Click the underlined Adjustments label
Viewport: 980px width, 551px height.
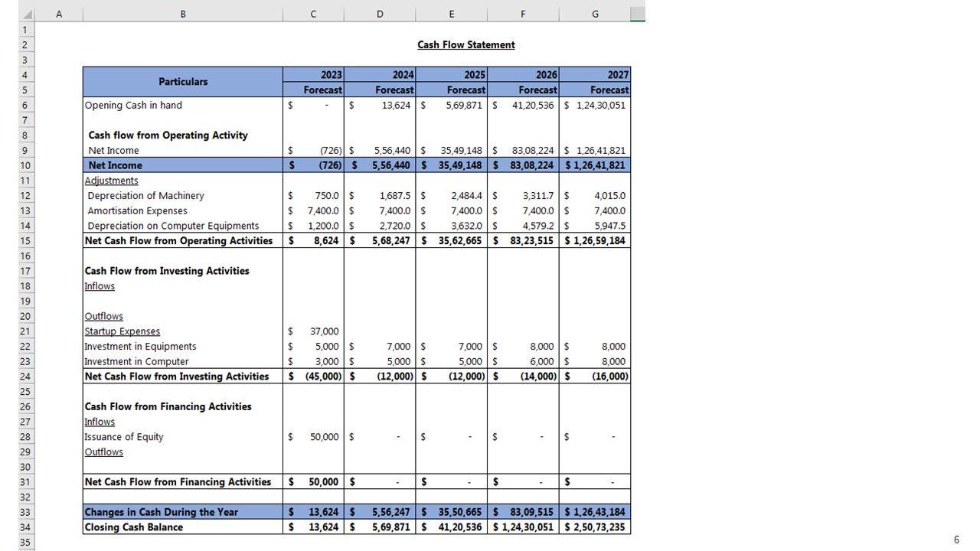coord(112,181)
